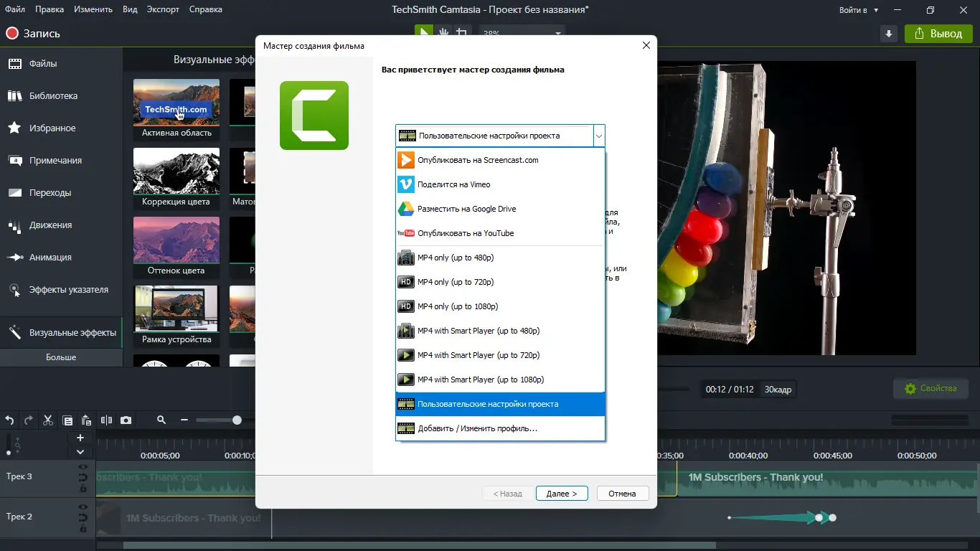The image size is (980, 551).
Task: Click the Paste clipboard icon
Action: (x=87, y=420)
